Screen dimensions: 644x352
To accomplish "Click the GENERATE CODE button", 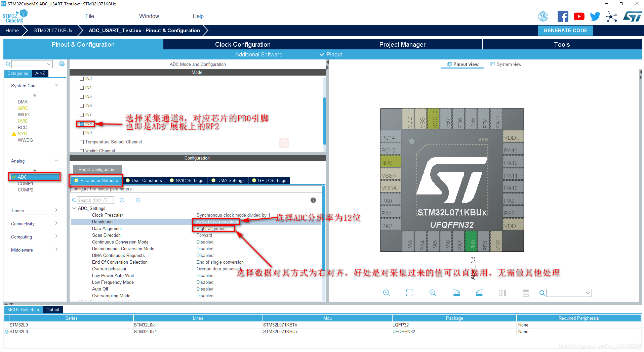I will (x=565, y=30).
